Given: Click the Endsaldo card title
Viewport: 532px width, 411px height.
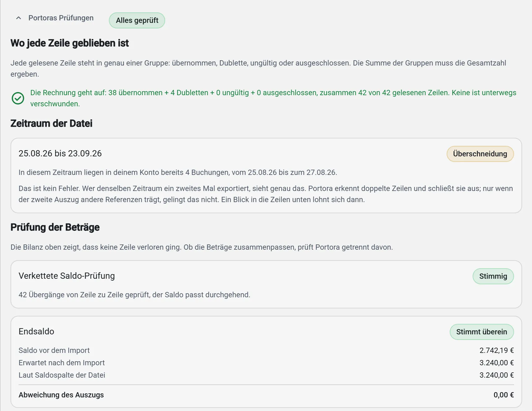Looking at the screenshot, I should click(x=36, y=332).
